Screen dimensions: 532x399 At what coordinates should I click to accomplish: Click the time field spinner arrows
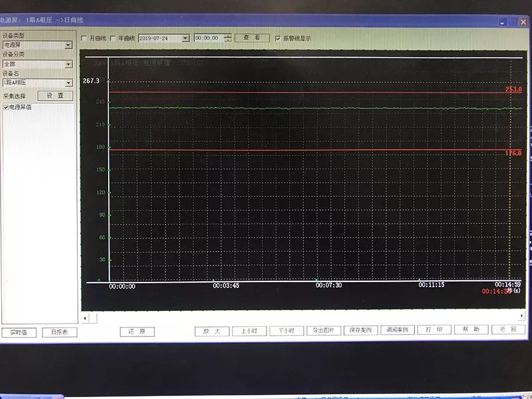(x=228, y=38)
